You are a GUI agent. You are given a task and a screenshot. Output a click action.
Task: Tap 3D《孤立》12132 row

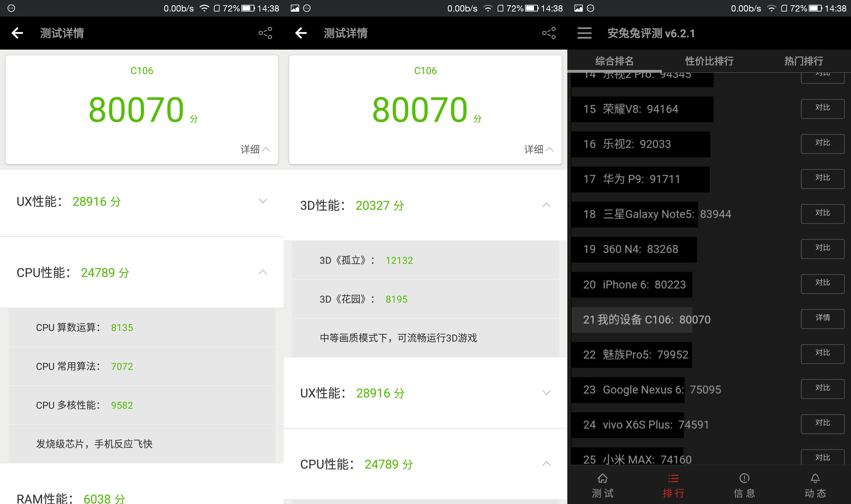[x=425, y=260]
